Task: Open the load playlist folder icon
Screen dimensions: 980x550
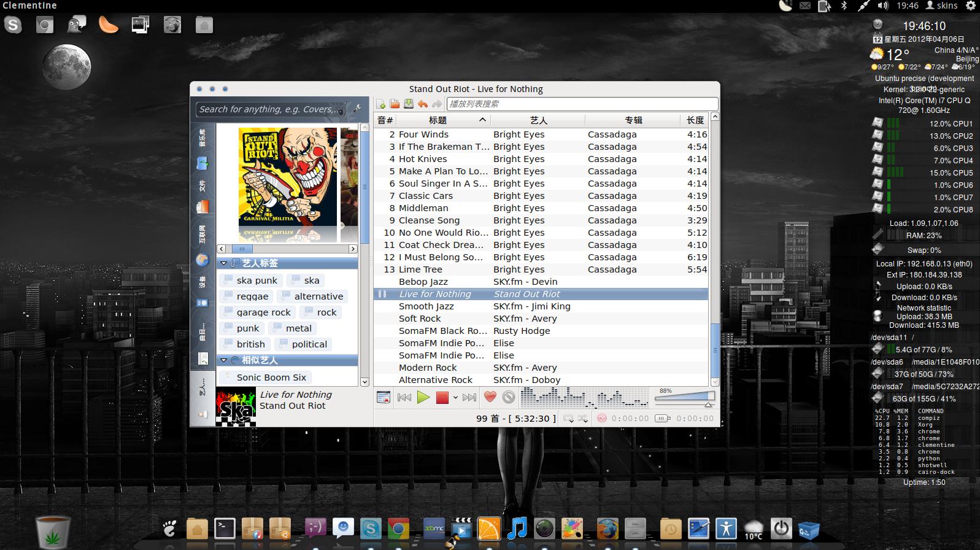Action: pos(395,104)
